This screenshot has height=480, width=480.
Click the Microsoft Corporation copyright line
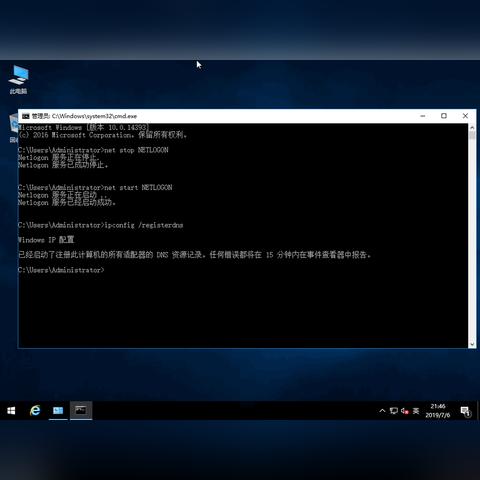[102, 135]
